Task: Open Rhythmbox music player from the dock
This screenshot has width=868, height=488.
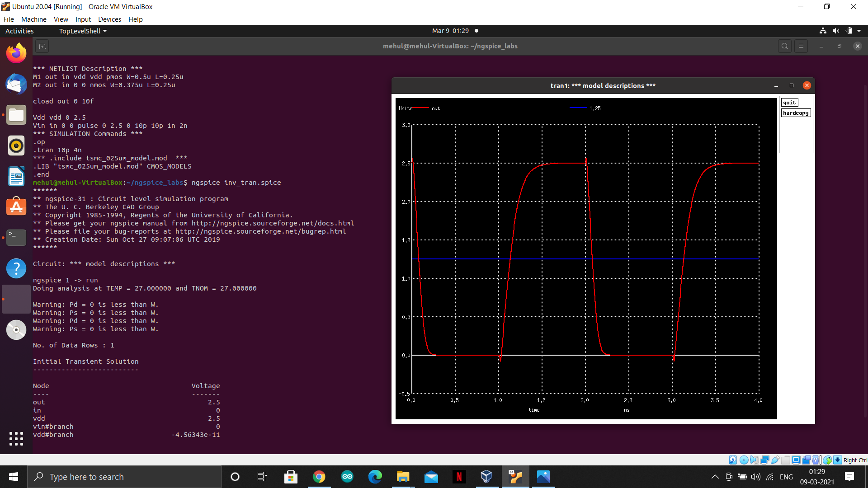Action: click(x=16, y=145)
